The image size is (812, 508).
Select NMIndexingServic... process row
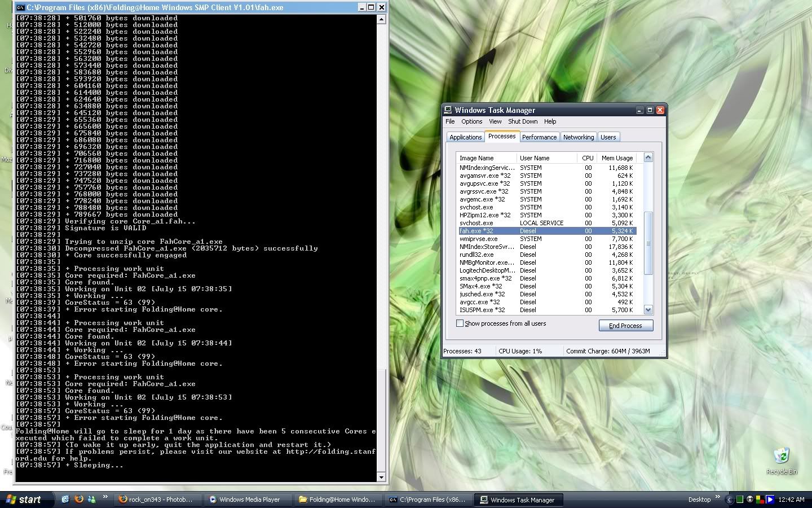coord(547,168)
